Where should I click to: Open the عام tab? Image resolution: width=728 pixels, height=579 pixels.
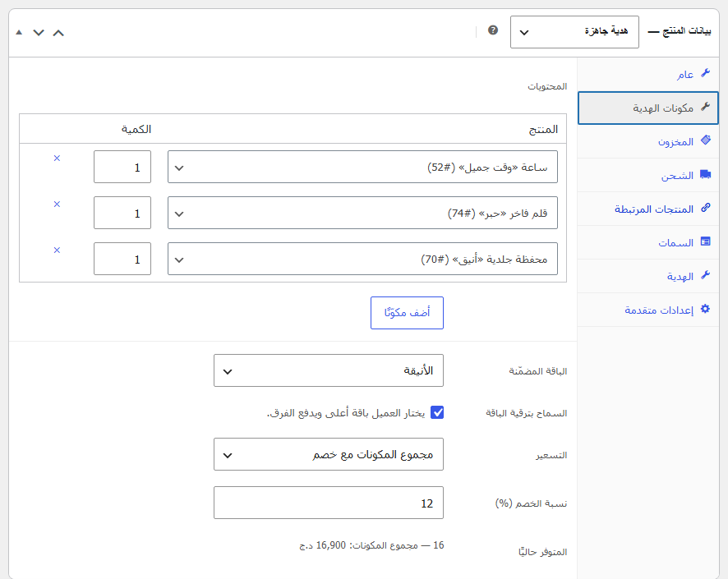pos(647,74)
